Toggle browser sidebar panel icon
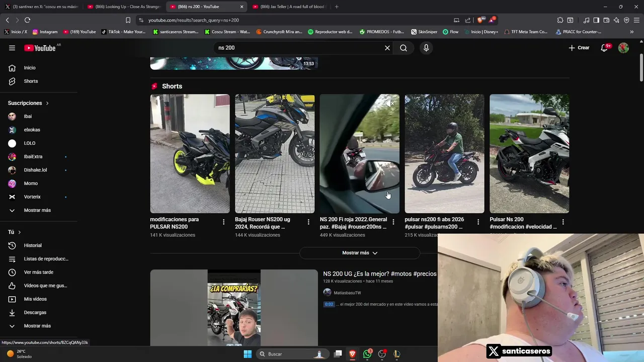 596,20
